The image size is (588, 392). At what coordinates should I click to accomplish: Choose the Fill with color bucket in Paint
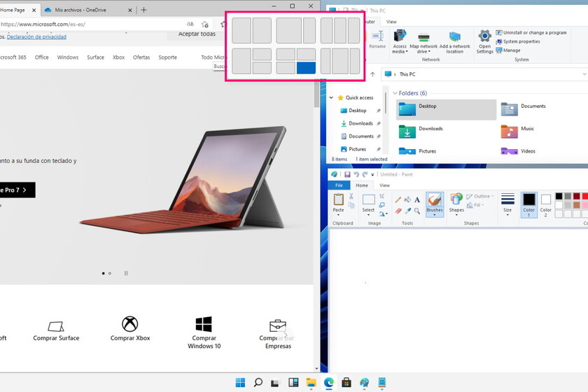(407, 200)
